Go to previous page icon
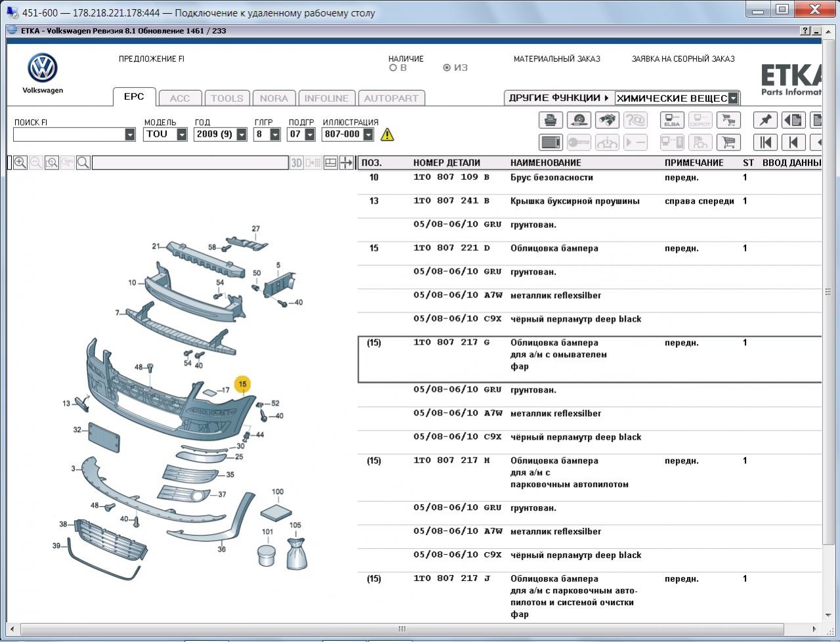The image size is (840, 642). click(793, 142)
